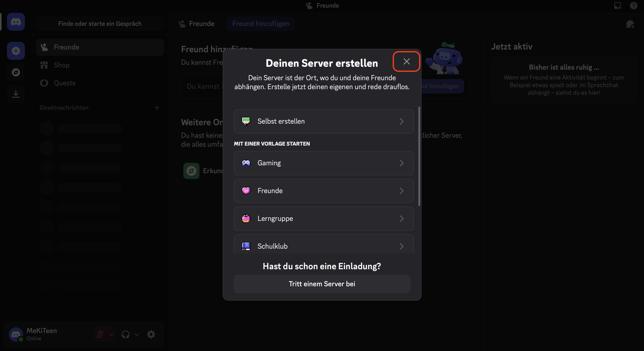Open the server discovery compass icon

click(x=16, y=73)
